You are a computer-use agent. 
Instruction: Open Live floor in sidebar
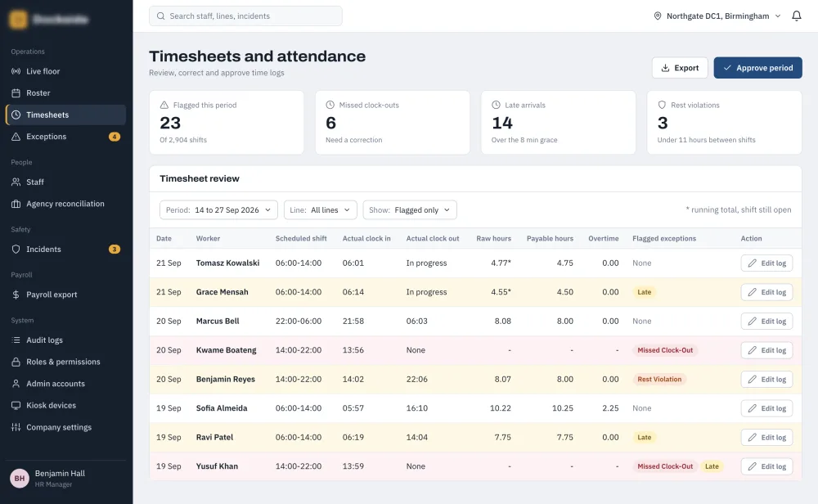tap(65, 71)
